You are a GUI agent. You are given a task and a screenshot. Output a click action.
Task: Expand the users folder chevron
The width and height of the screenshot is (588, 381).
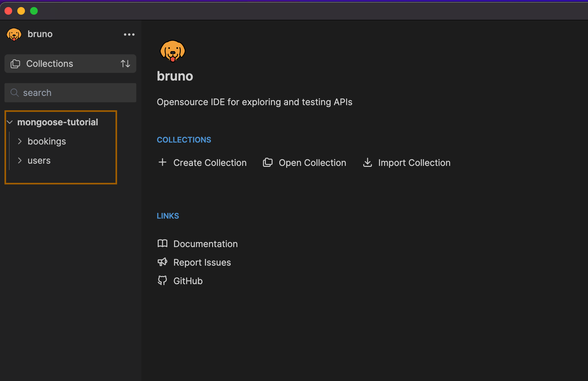(x=20, y=160)
